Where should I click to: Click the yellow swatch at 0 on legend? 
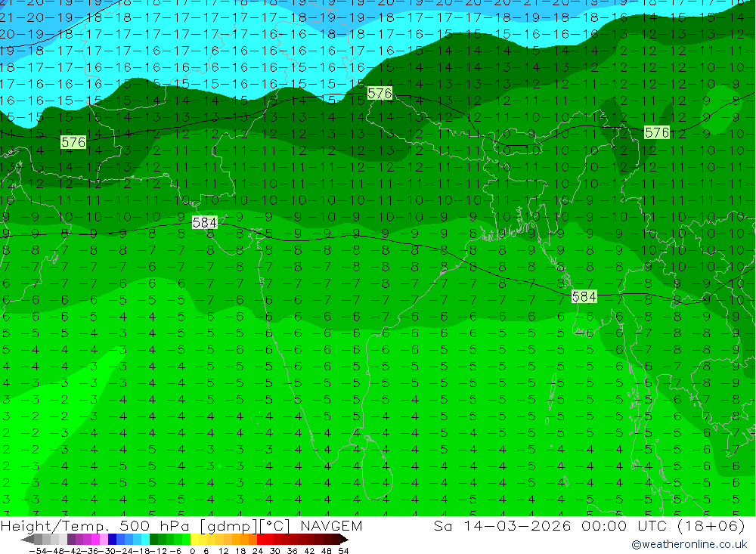pos(195,540)
